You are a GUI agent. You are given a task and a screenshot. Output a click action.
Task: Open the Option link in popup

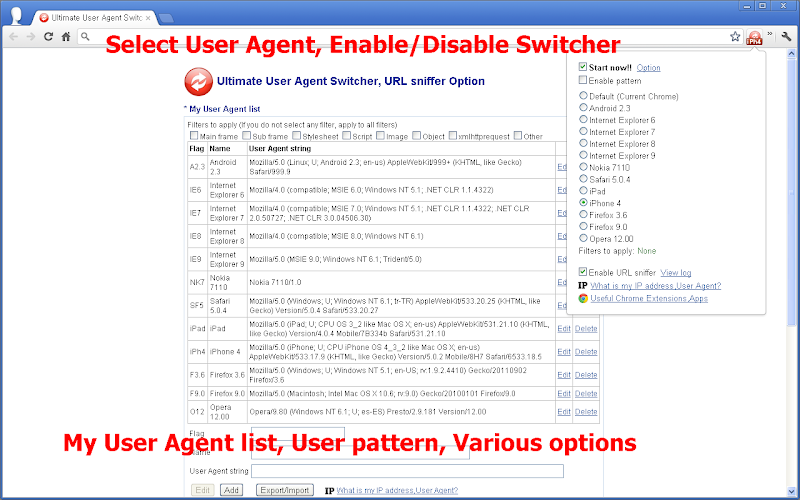(648, 67)
